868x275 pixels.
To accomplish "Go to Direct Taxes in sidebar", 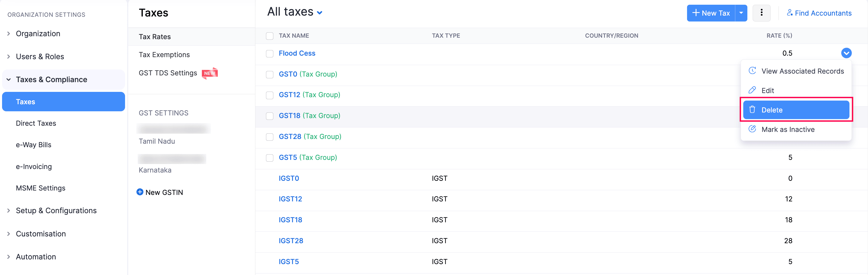I will [36, 123].
